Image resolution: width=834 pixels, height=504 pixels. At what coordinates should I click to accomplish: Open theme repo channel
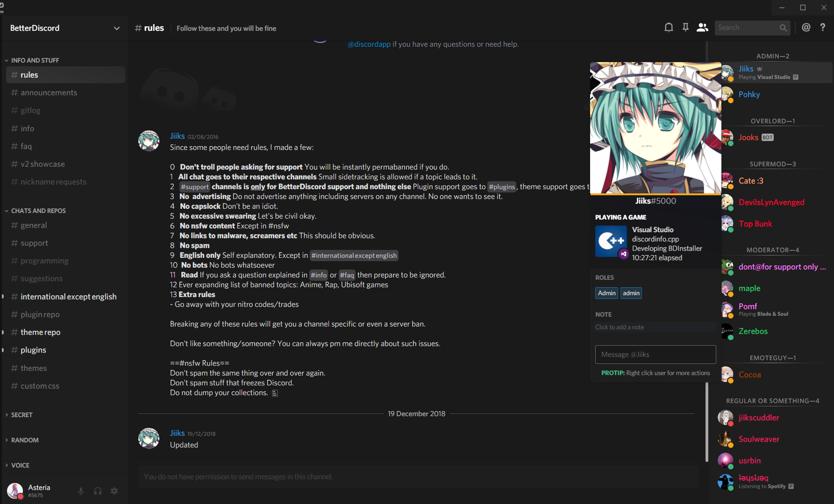click(65, 332)
